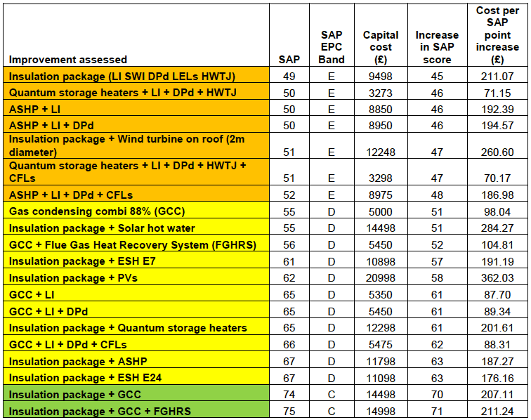This screenshot has width=531, height=420.
Task: Click the value 98.04
Action: coord(497,211)
